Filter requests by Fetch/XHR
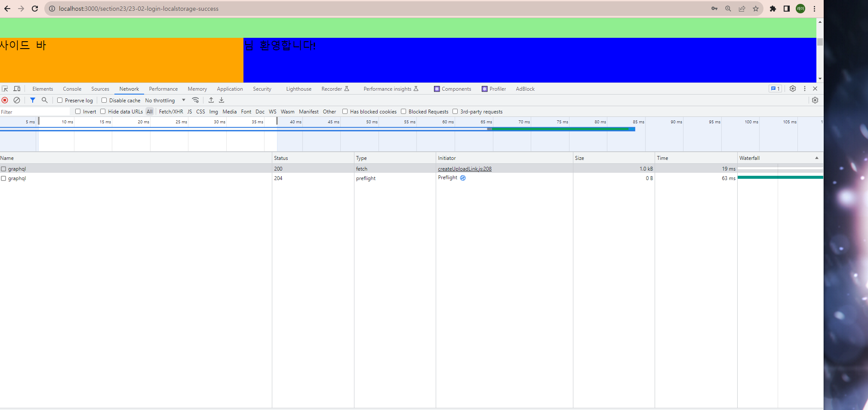The width and height of the screenshot is (868, 410). (171, 112)
